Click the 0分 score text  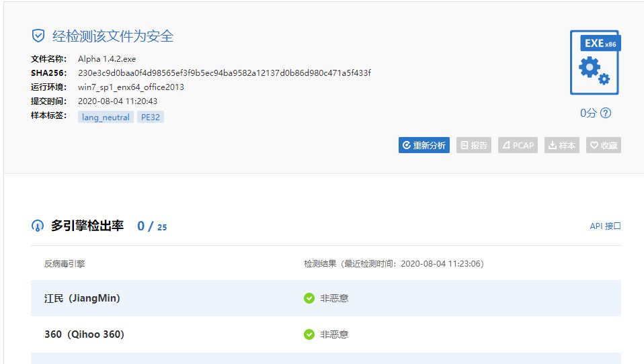click(x=588, y=113)
